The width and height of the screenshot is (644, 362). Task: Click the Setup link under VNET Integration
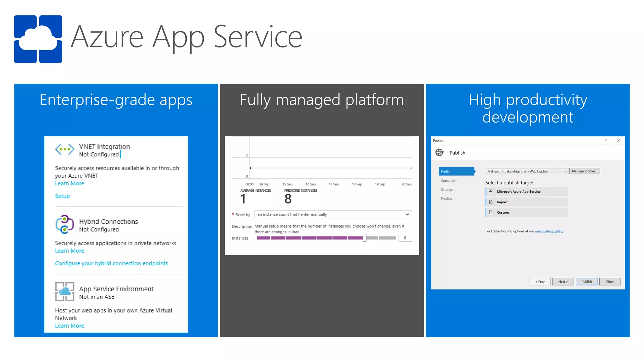(62, 196)
